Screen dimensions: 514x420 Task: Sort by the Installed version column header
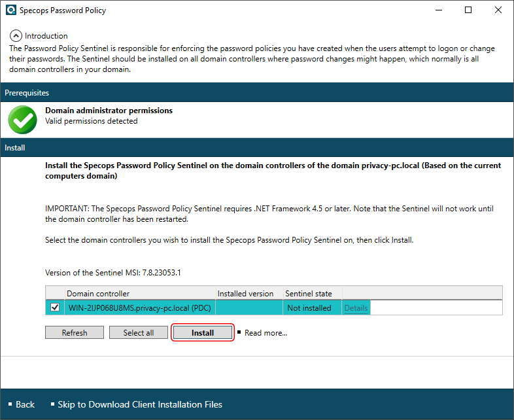249,293
